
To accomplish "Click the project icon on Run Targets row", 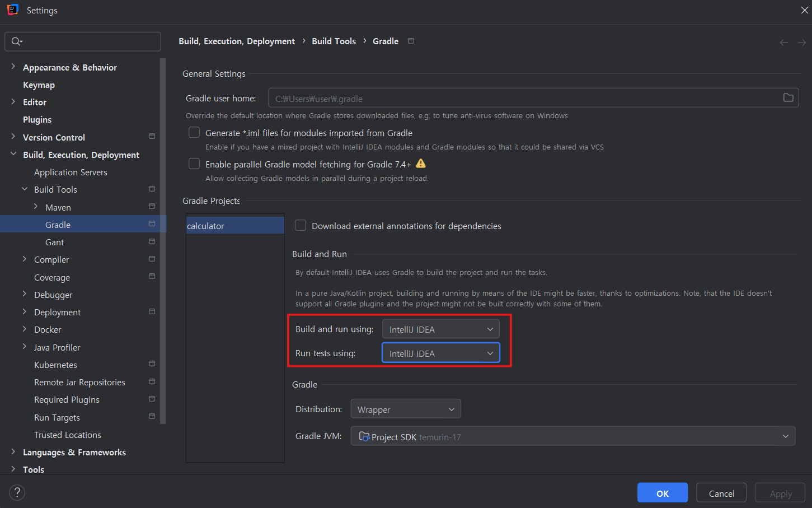I will point(152,417).
